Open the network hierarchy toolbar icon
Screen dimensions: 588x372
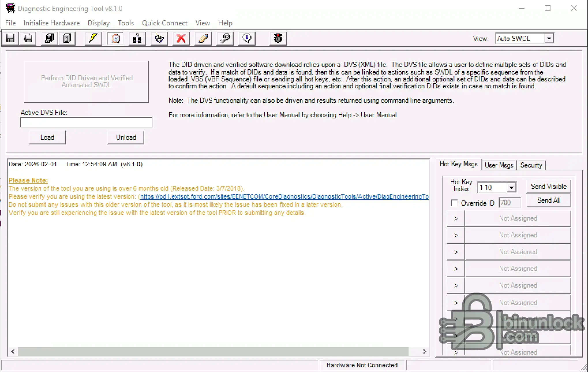click(x=137, y=38)
